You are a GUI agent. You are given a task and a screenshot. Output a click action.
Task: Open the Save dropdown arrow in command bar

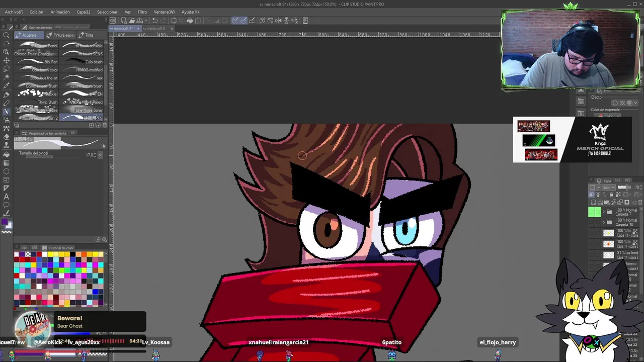[146, 21]
